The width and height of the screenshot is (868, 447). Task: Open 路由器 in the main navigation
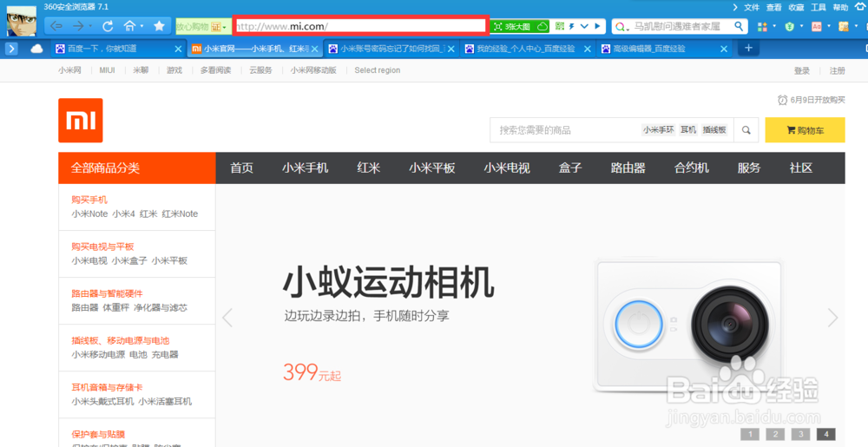628,168
